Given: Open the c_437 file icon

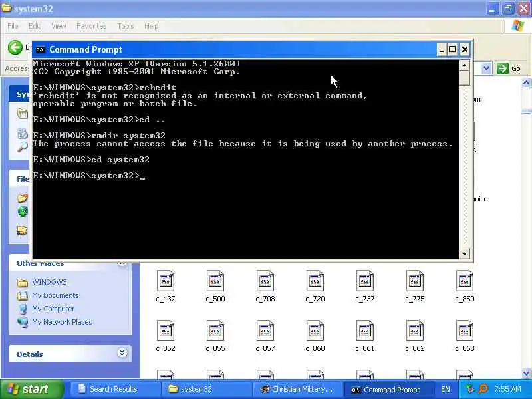Looking at the screenshot, I should point(166,281).
